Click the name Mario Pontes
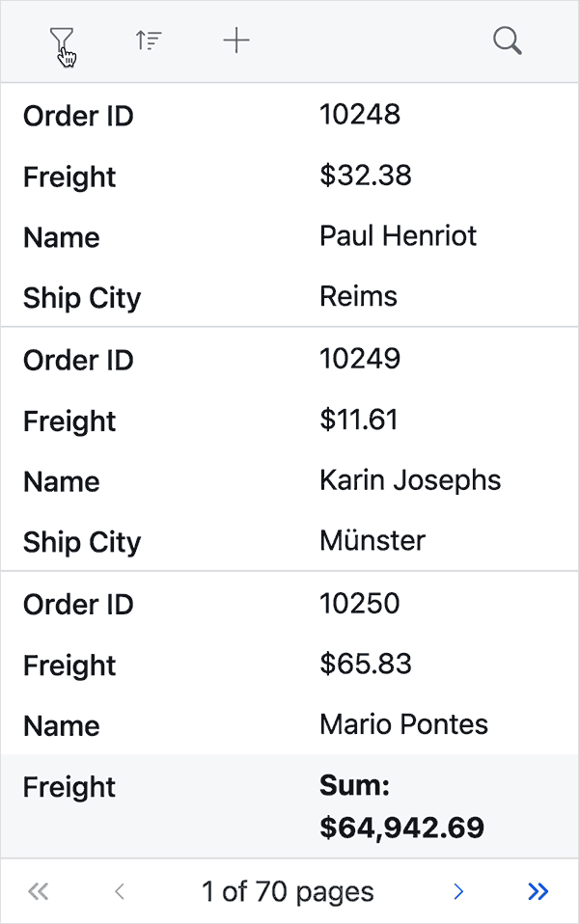The width and height of the screenshot is (579, 924). coord(403,724)
